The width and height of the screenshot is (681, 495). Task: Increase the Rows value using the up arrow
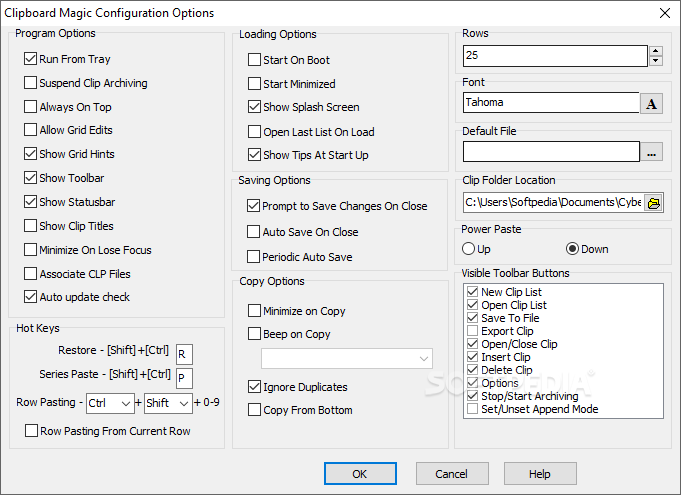click(655, 51)
